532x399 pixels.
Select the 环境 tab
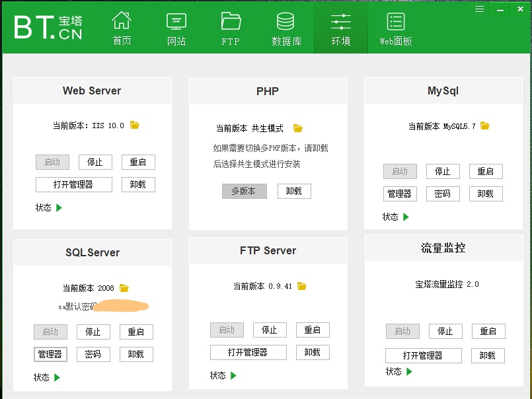(341, 29)
